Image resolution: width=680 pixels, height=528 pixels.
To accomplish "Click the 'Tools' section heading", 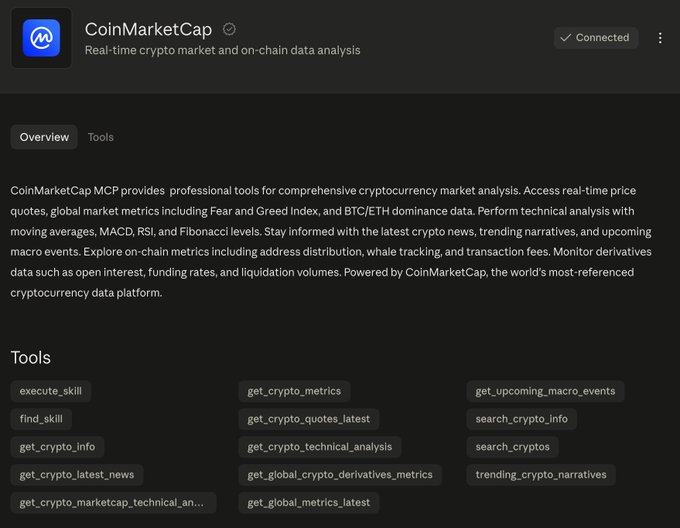I will click(x=31, y=358).
